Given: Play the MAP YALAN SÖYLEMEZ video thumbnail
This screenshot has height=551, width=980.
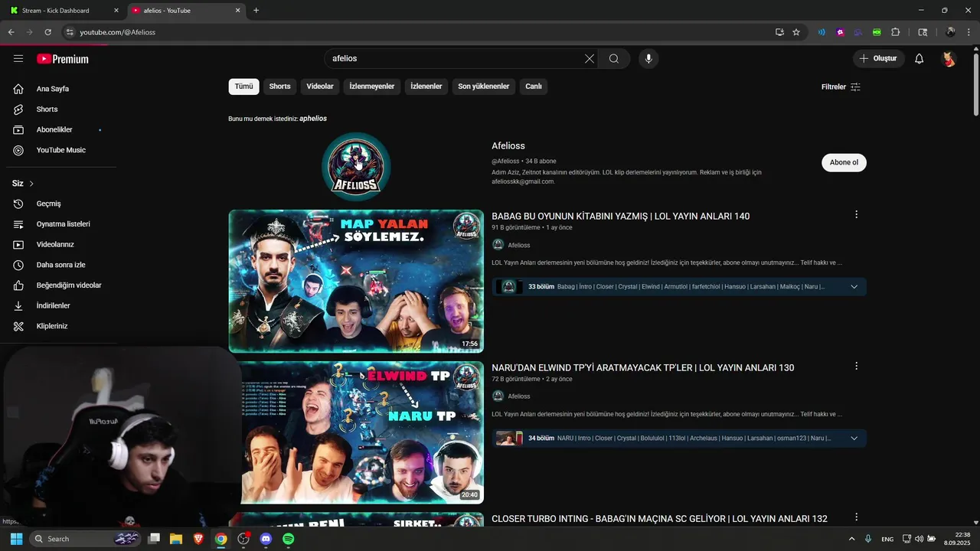Looking at the screenshot, I should pos(356,281).
